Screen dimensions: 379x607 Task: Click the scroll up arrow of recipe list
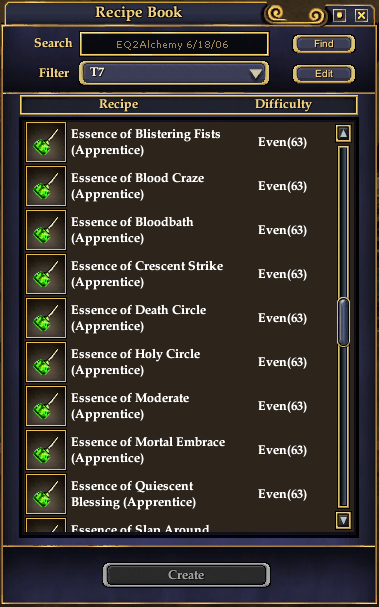pyautogui.click(x=343, y=134)
